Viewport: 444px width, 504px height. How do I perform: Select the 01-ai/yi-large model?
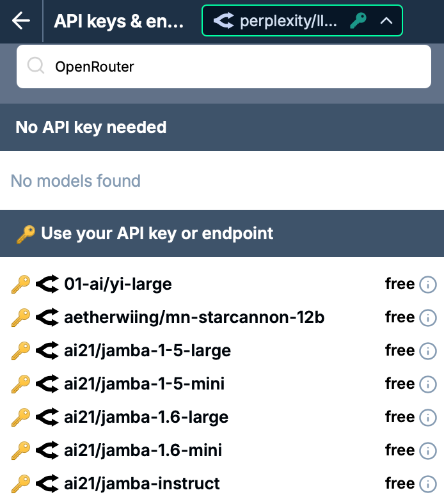tap(118, 284)
